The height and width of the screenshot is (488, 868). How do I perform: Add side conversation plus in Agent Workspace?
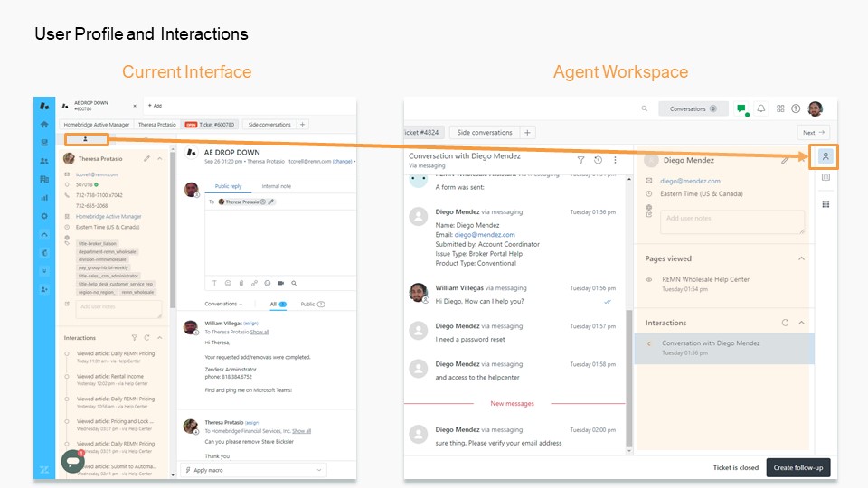click(527, 133)
